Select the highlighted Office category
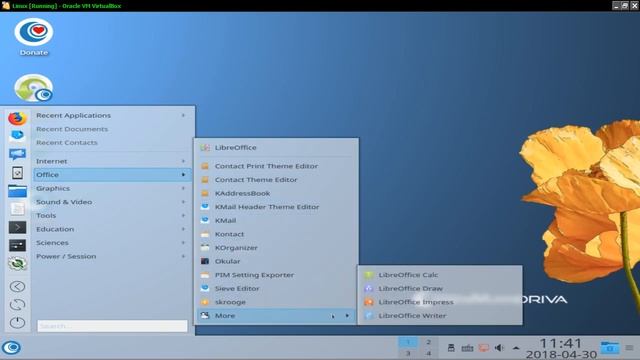This screenshot has height=360, width=640. click(x=112, y=175)
